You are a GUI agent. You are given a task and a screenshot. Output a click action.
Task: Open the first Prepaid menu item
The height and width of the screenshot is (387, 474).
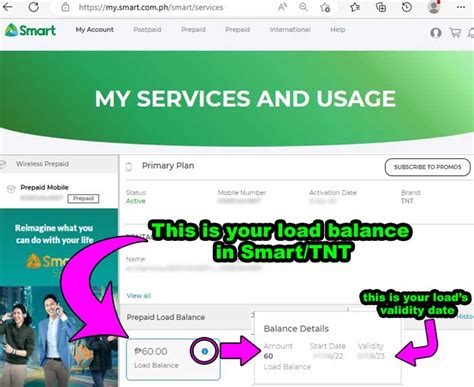[x=193, y=30]
